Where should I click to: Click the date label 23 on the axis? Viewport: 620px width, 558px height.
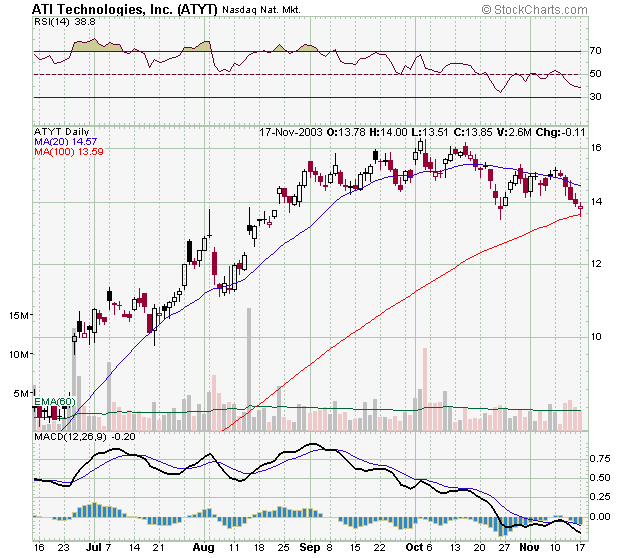[63, 548]
